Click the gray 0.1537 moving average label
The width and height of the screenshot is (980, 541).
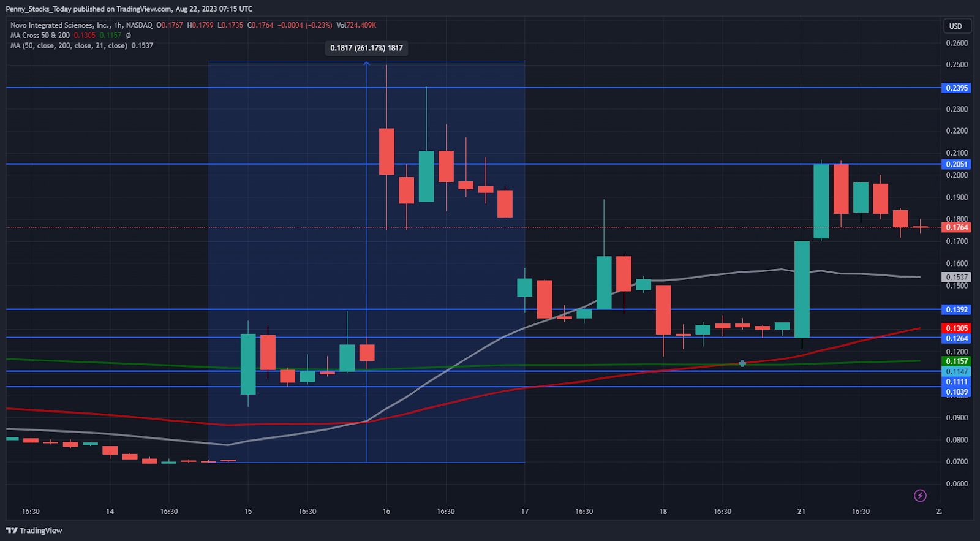click(x=956, y=277)
